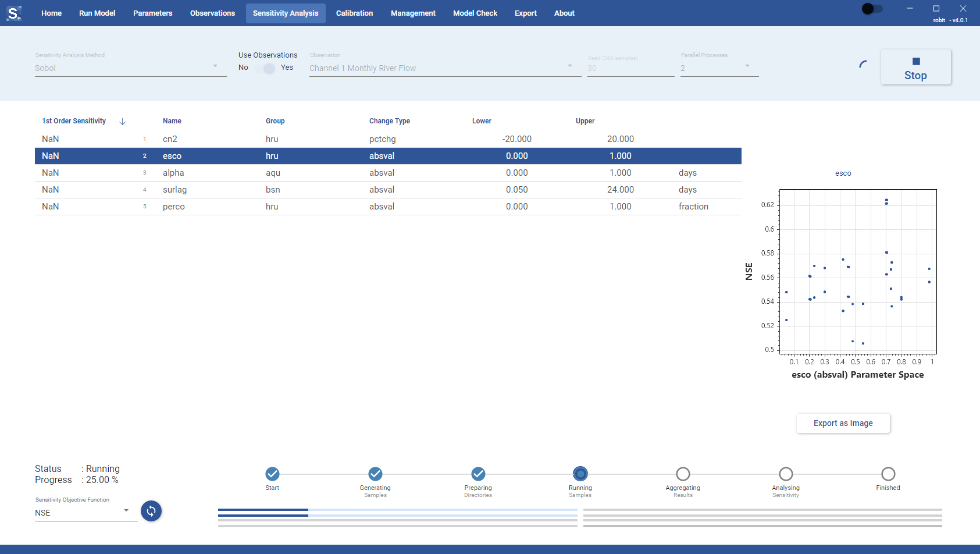Toggle the Use Observations switch
The width and height of the screenshot is (980, 554).
click(x=265, y=68)
